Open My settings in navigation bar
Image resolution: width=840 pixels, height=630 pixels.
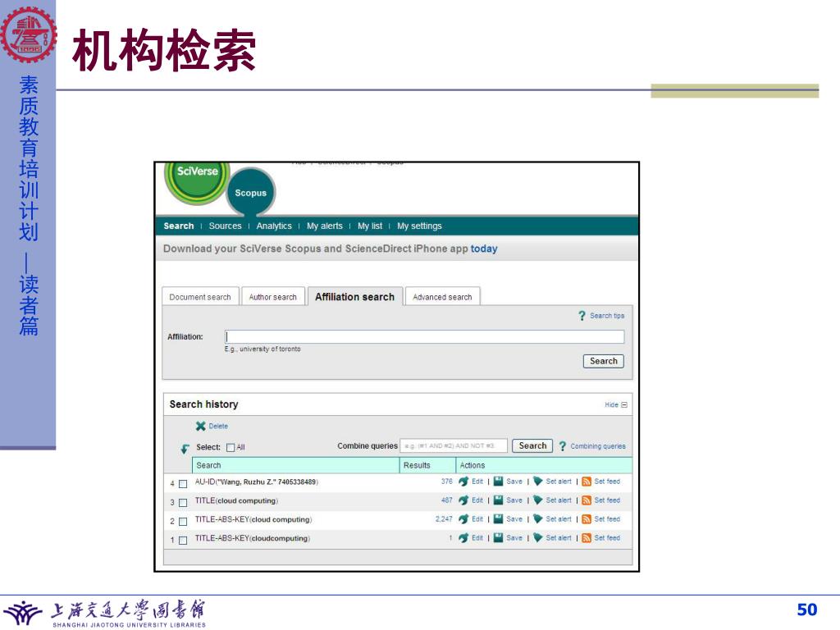(x=419, y=226)
